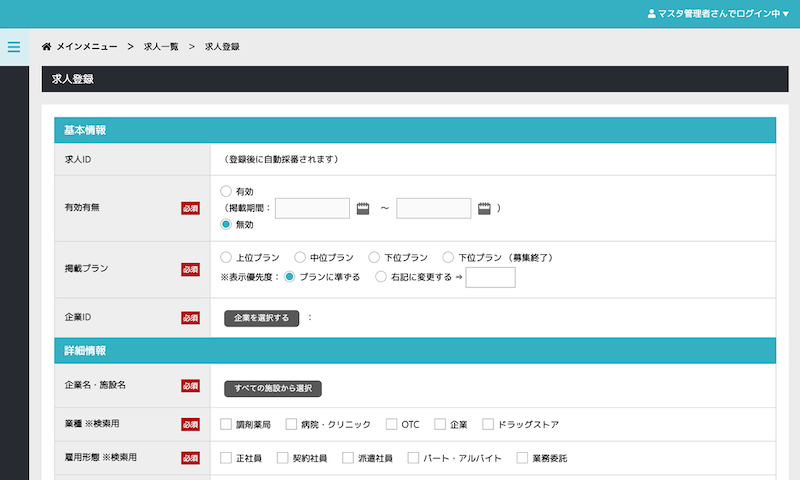Click the user icon in header
This screenshot has width=800, height=480.
click(652, 14)
